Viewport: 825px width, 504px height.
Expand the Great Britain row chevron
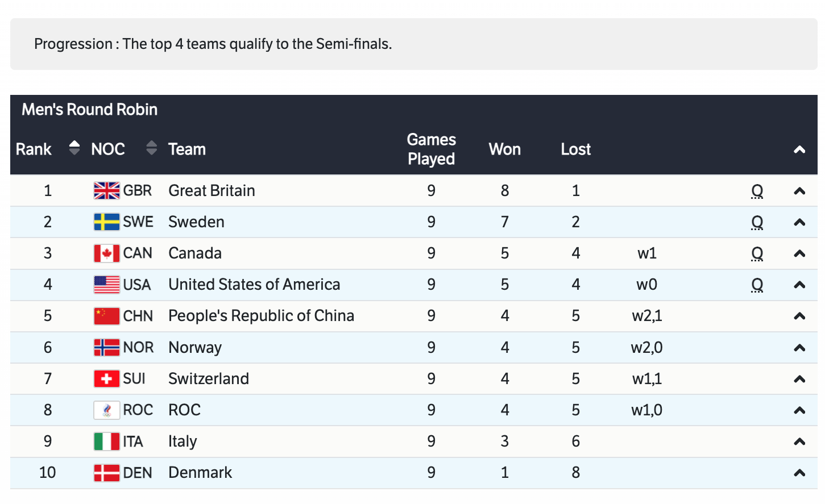(799, 191)
